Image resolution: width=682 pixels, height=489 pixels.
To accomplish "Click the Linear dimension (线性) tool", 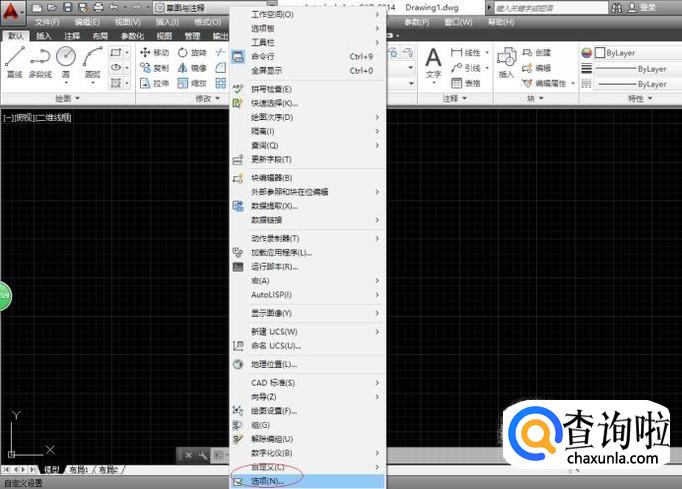I will coord(465,53).
